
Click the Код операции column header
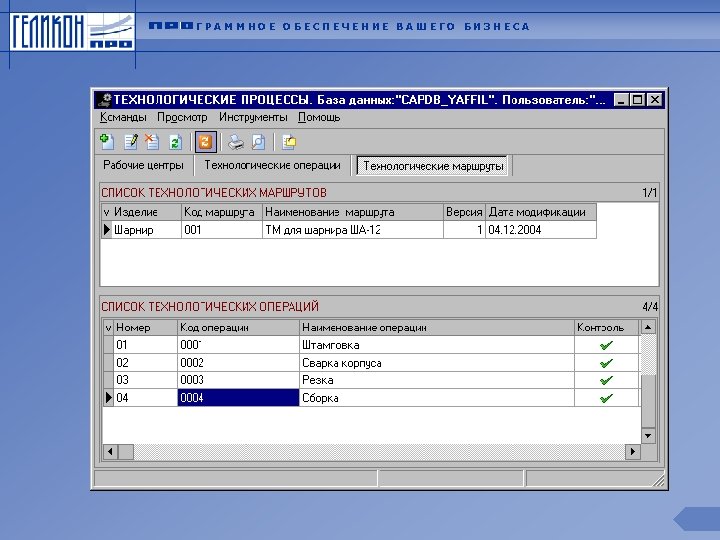[x=238, y=327]
